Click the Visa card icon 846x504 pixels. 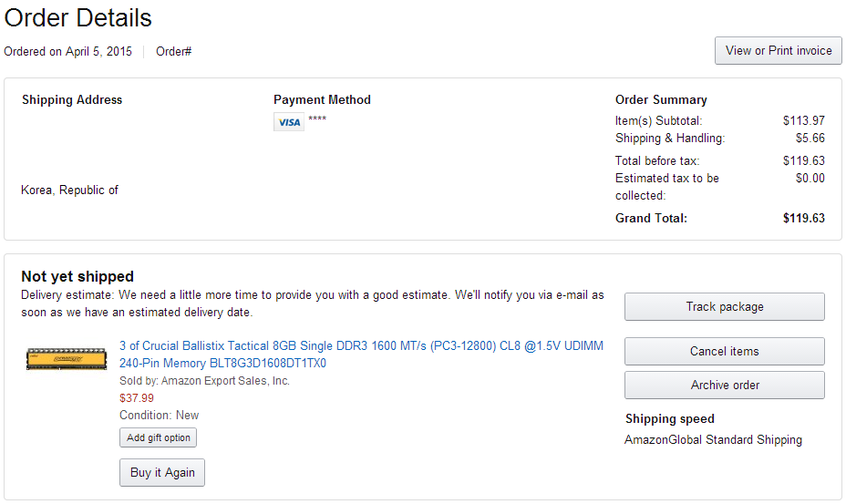click(x=289, y=122)
